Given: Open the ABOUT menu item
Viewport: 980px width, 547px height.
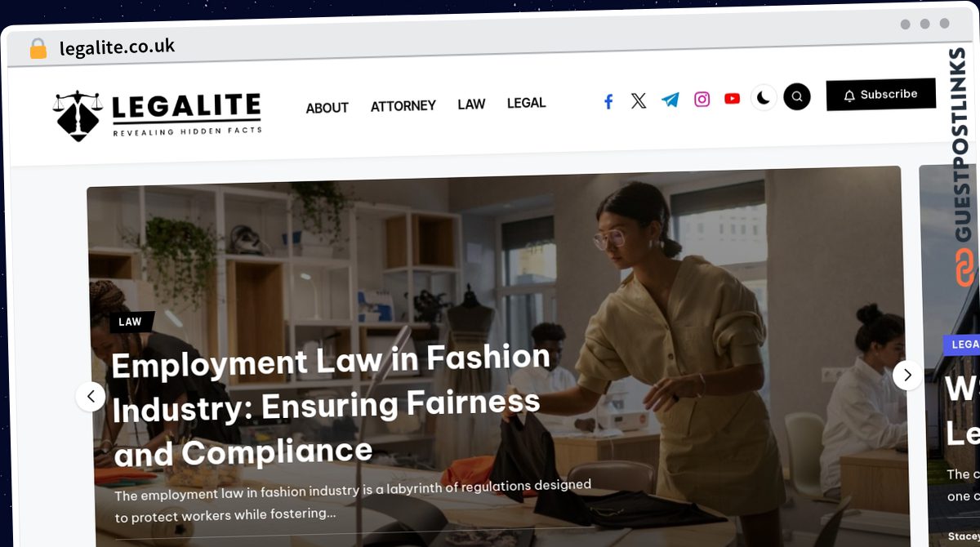Looking at the screenshot, I should point(327,108).
